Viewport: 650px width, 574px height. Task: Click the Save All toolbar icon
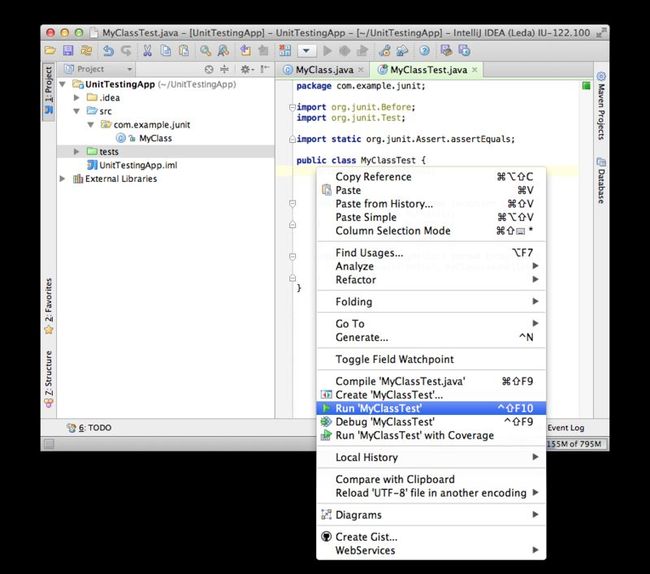pos(68,51)
